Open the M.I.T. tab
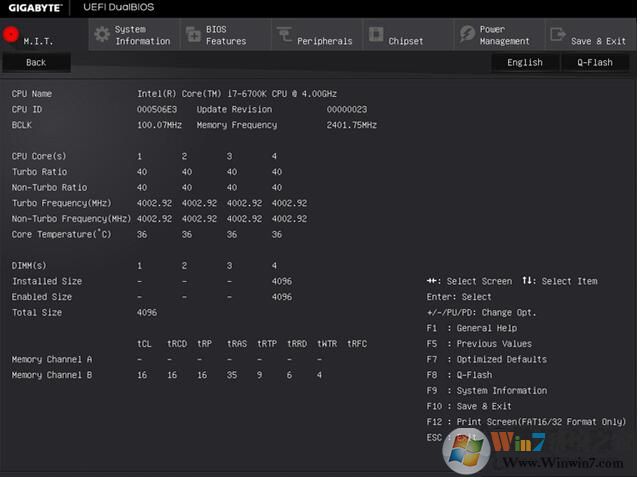 coord(44,35)
